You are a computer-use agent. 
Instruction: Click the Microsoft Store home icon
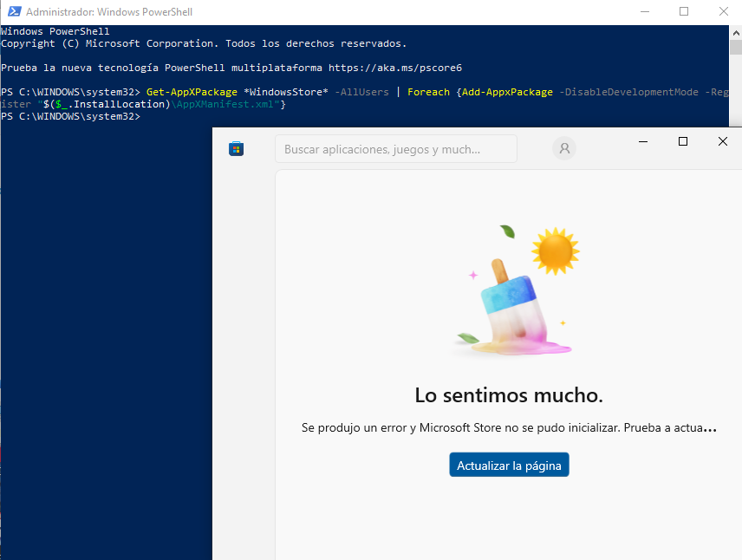click(236, 148)
